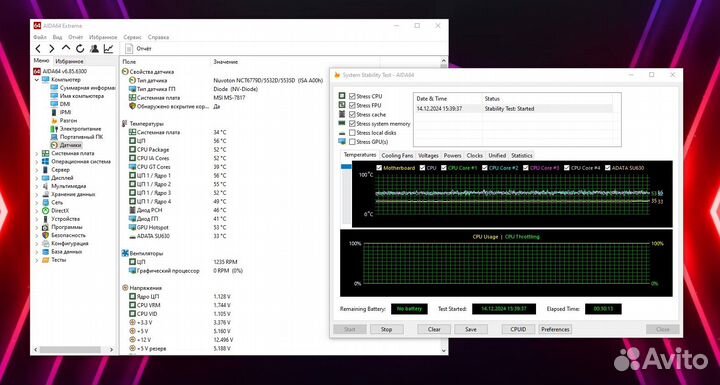Select Портативный ПК in the tree
The height and width of the screenshot is (385, 720).
(77, 137)
